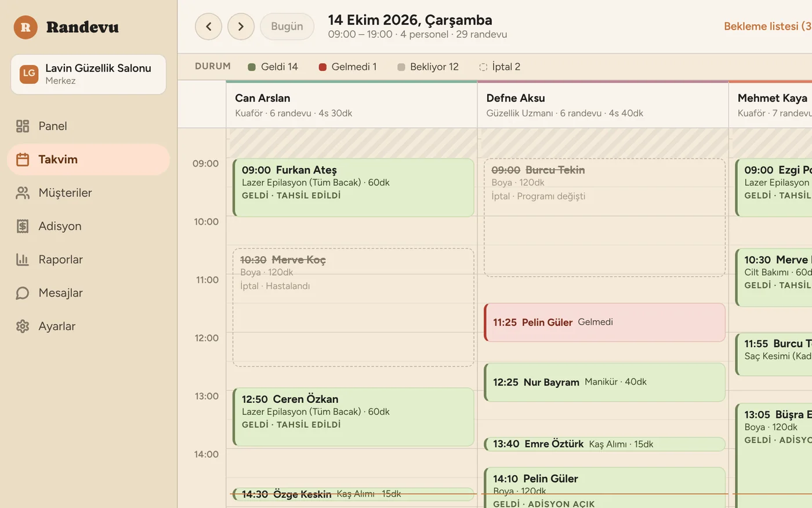Image resolution: width=812 pixels, height=508 pixels.
Task: Open cancelled Merve Koç 10:30 appointment
Action: (353, 308)
